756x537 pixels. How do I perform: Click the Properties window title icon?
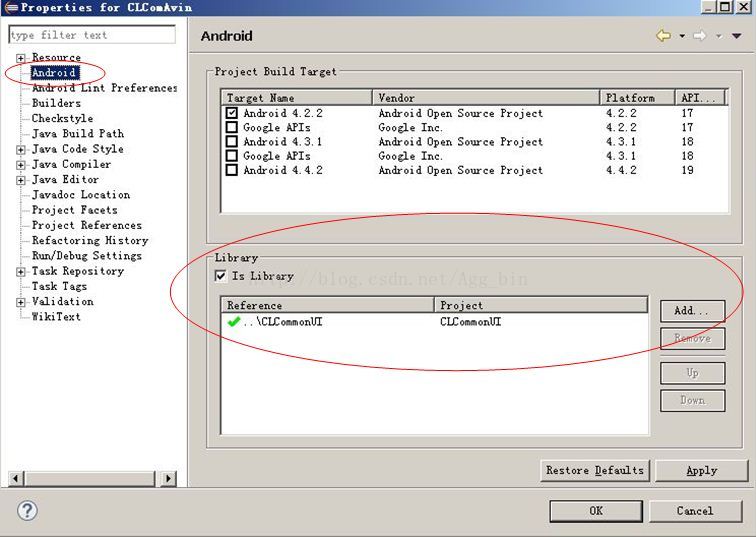pos(11,7)
